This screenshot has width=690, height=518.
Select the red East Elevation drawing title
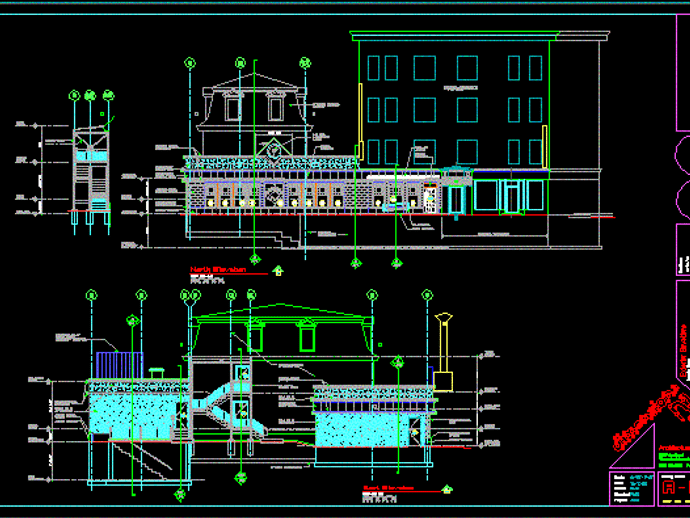click(388, 488)
